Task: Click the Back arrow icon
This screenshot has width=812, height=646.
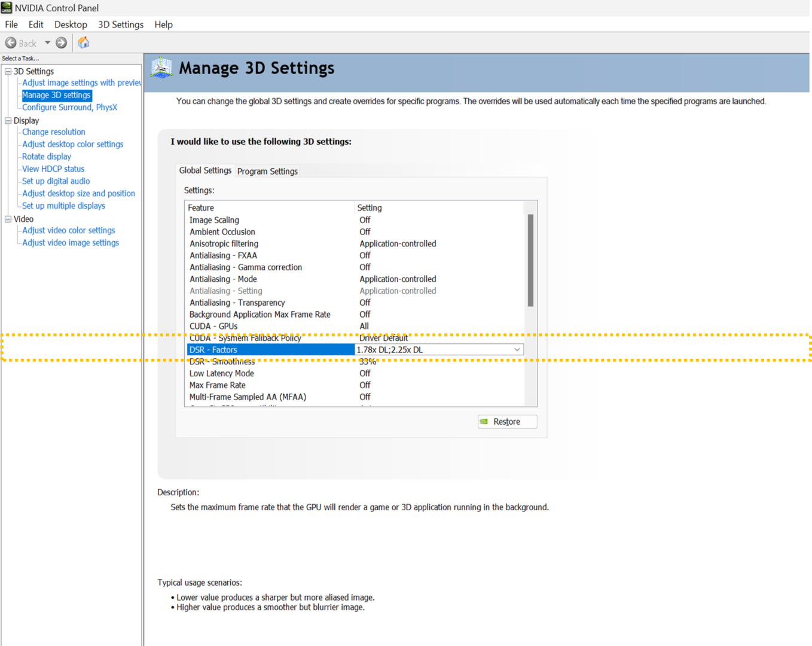Action: pos(11,43)
